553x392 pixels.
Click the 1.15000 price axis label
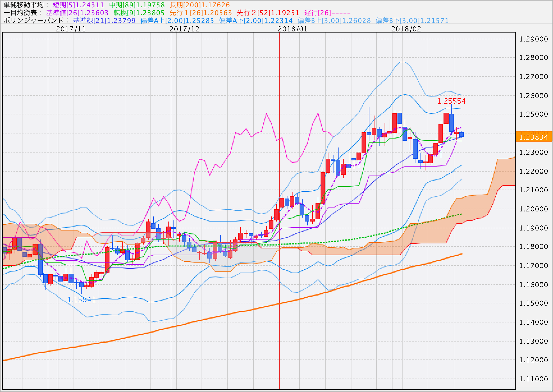coord(534,303)
